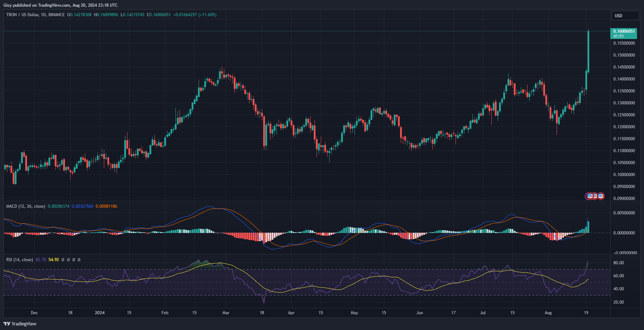Click the rightmost US flag economic event icon
This screenshot has height=330, width=644.
pos(601,196)
